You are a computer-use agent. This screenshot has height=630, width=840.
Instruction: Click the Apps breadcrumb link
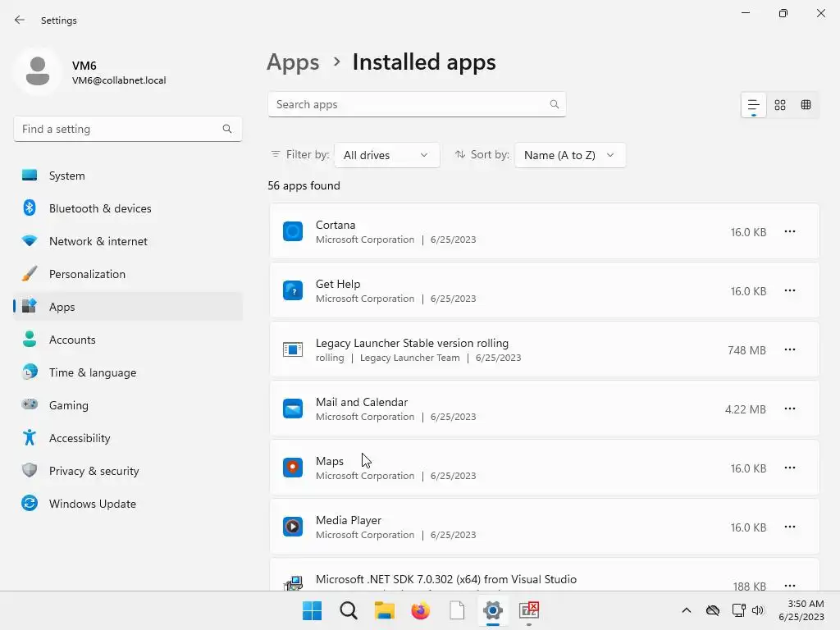click(x=293, y=62)
